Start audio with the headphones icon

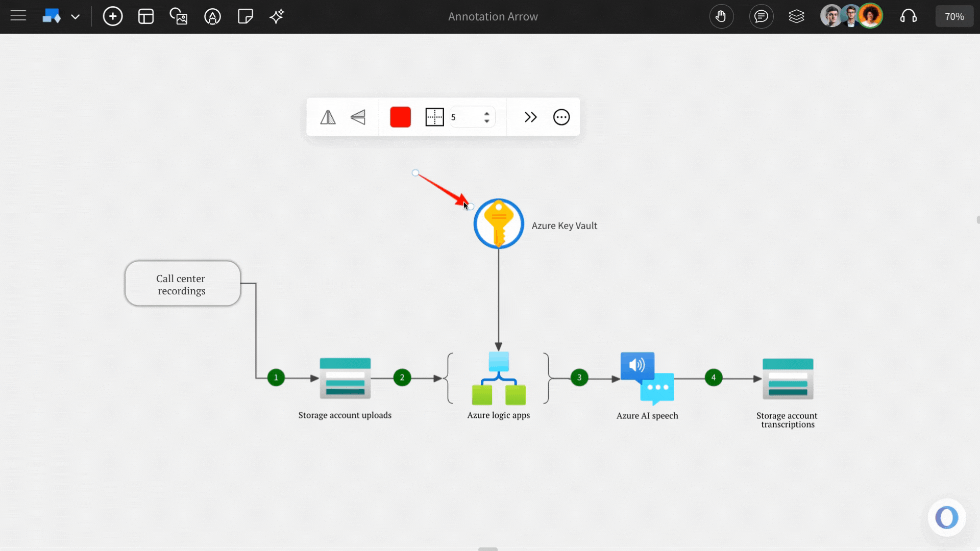click(x=909, y=16)
